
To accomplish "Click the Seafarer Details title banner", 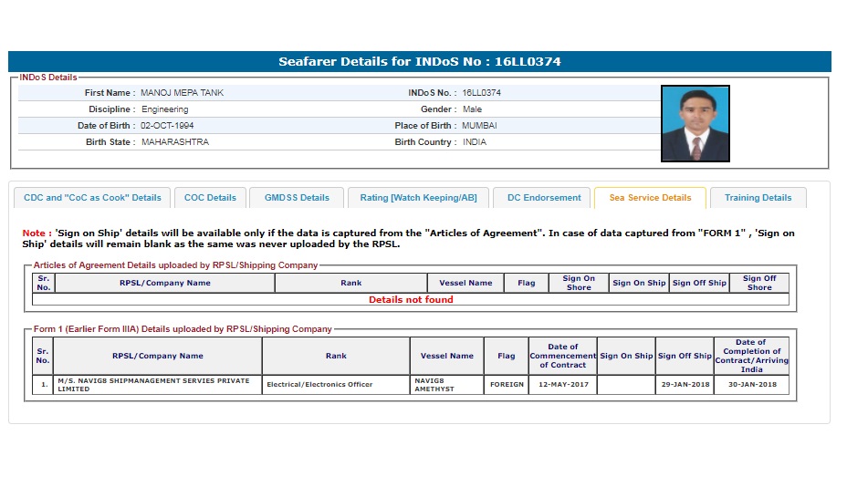I will pyautogui.click(x=420, y=62).
